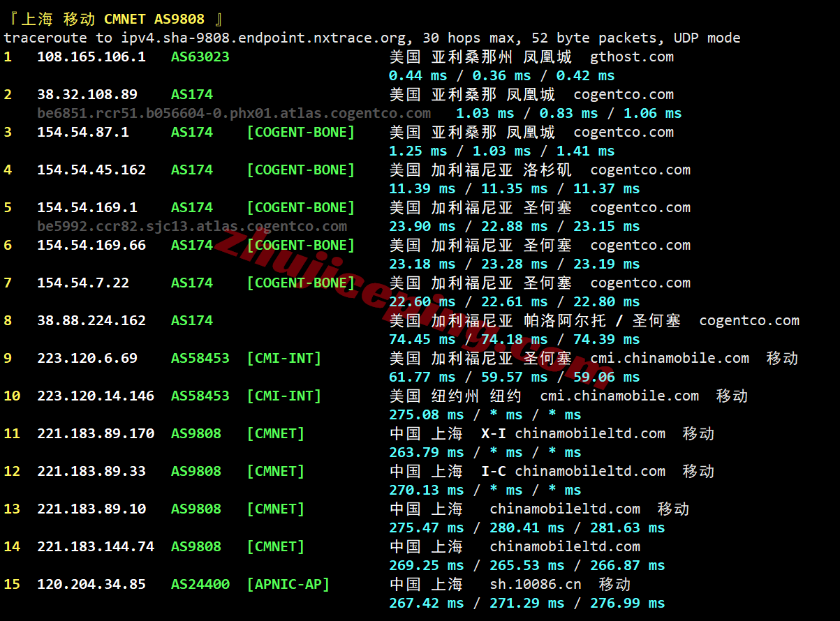The width and height of the screenshot is (840, 621).
Task: Click the 275.08 ms latency value
Action: (x=426, y=415)
